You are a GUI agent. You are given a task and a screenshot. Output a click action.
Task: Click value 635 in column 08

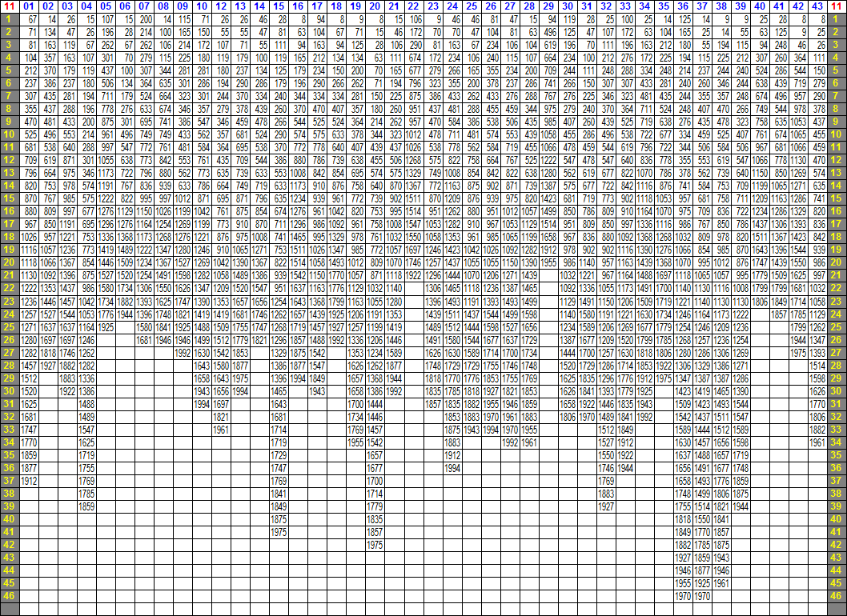[163, 83]
